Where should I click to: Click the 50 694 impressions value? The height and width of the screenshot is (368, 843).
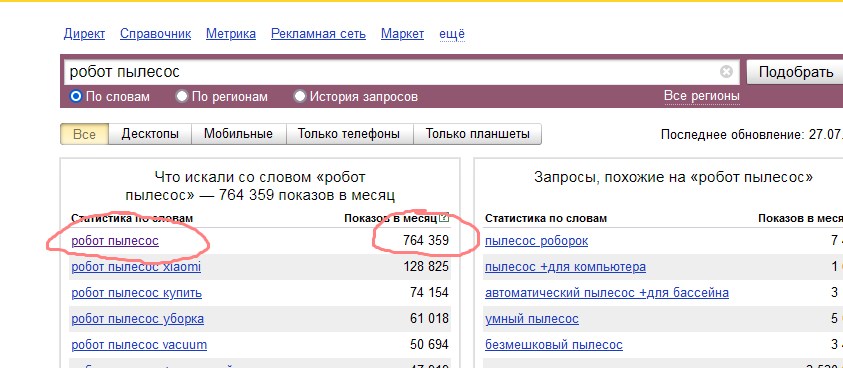(429, 345)
